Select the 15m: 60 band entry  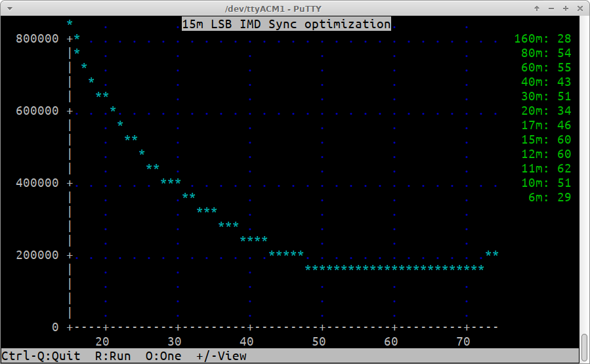[x=546, y=140]
